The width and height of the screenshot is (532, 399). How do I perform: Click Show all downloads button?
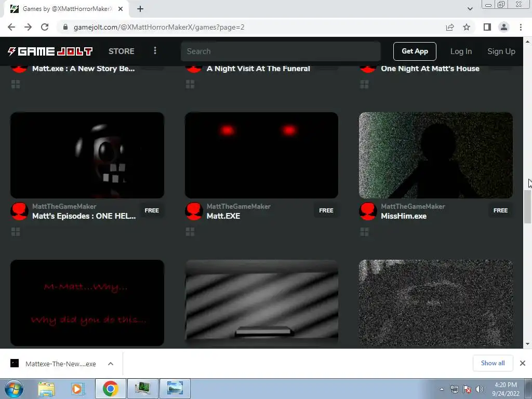[493, 363]
